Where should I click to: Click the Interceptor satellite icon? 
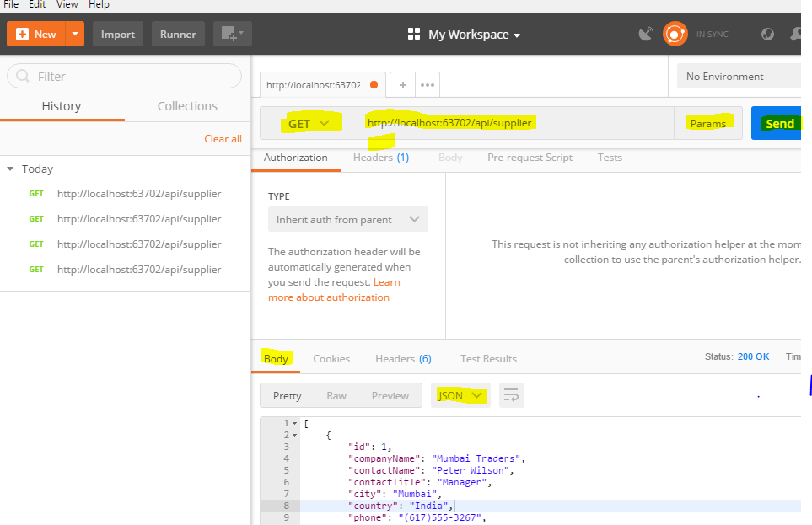tap(646, 33)
